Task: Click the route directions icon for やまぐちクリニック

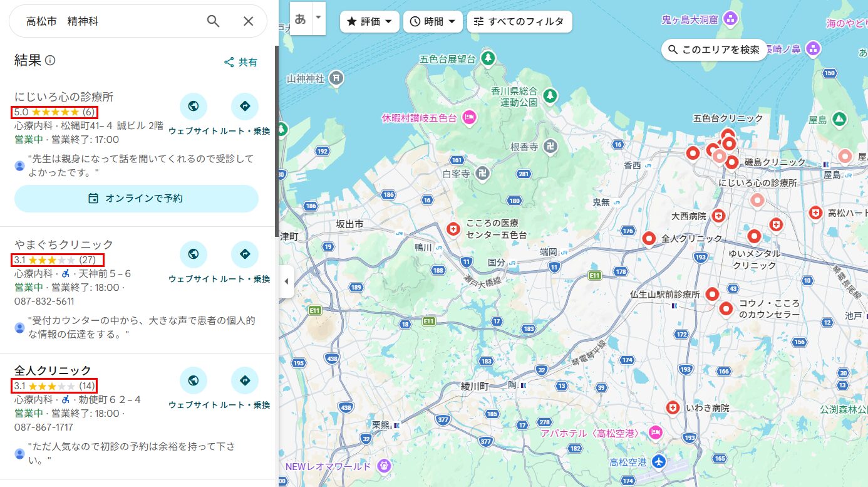Action: [245, 254]
